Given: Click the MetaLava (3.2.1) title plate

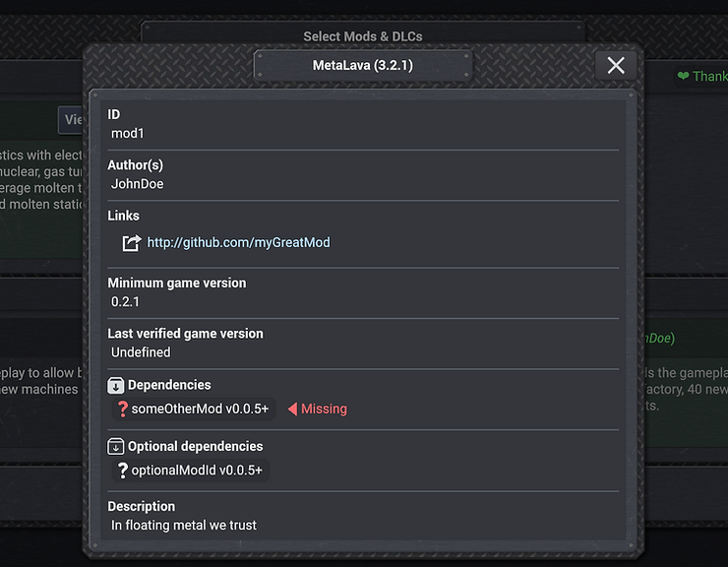Looking at the screenshot, I should (363, 66).
